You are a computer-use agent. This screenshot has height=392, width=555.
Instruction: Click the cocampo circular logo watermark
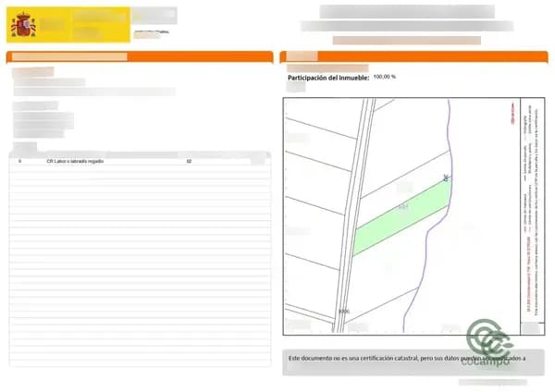(x=489, y=338)
